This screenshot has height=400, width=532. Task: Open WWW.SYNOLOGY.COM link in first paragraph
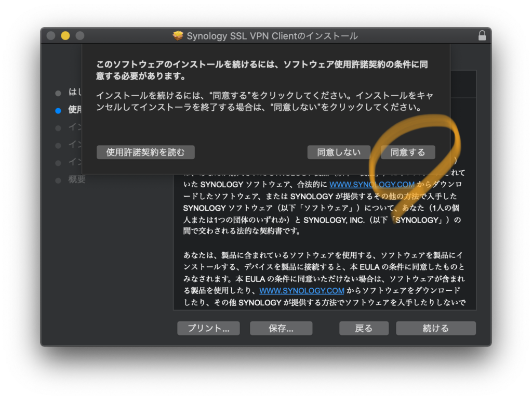tap(372, 185)
